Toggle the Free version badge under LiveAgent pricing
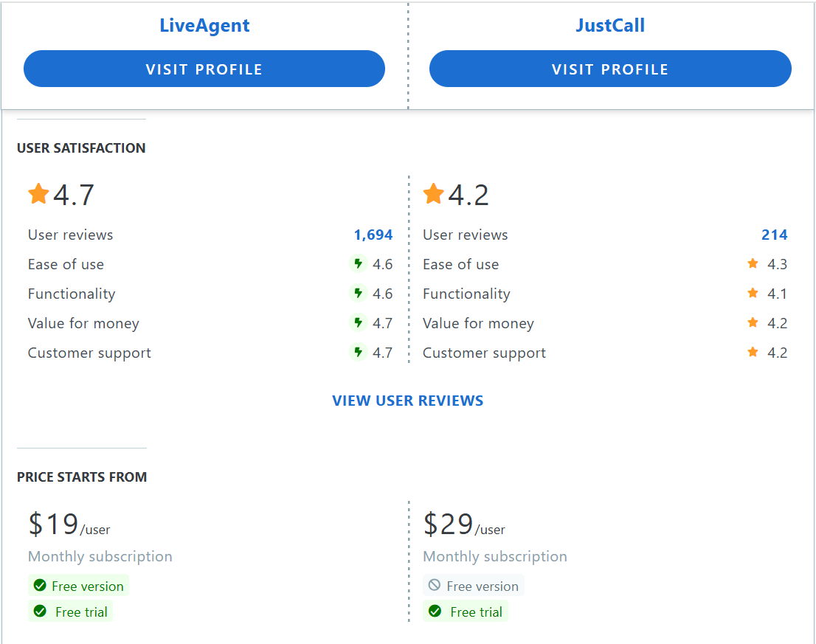Screen dimensions: 816x644 coord(78,586)
